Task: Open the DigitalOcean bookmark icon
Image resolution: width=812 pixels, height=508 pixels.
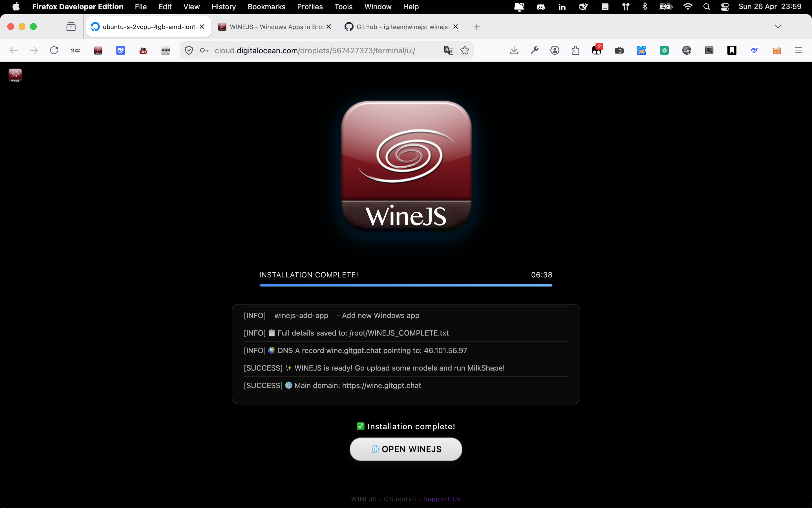Action: [76, 51]
